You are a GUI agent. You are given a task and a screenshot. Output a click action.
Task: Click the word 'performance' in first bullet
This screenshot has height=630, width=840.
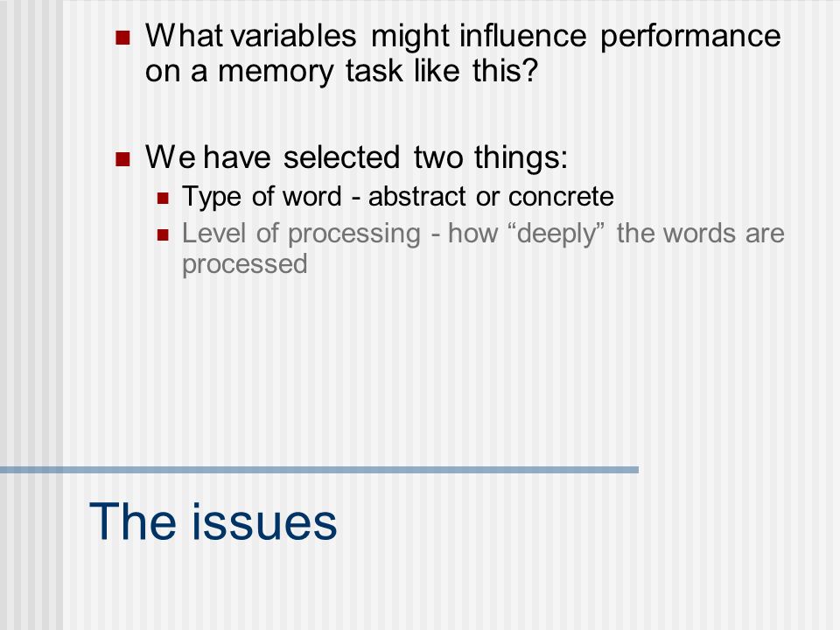pos(690,38)
